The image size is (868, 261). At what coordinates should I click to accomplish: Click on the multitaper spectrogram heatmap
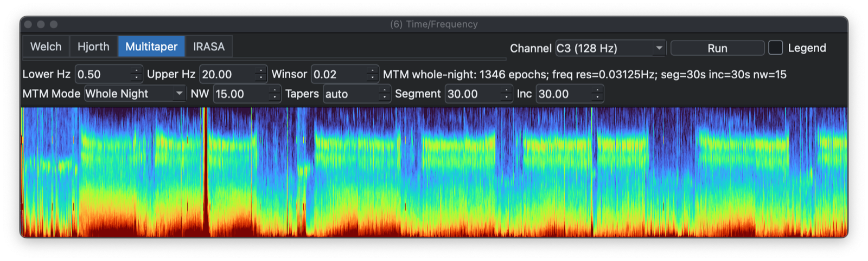coord(434,172)
